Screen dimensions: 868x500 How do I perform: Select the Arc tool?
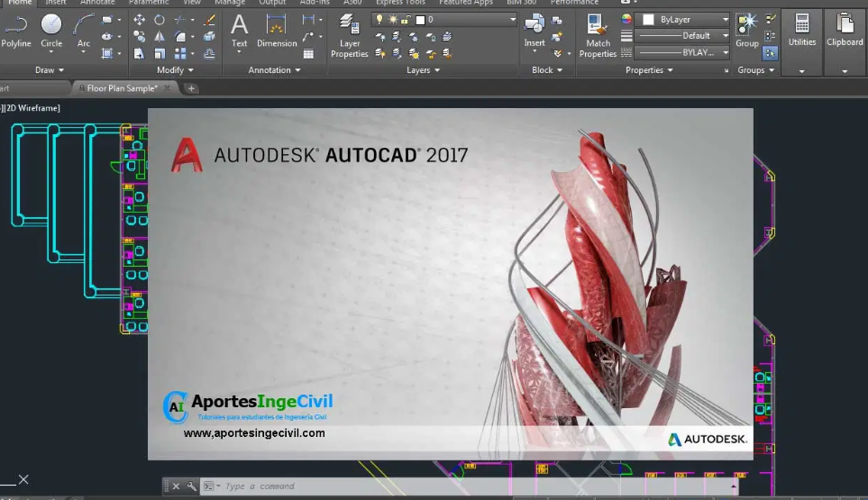click(84, 29)
